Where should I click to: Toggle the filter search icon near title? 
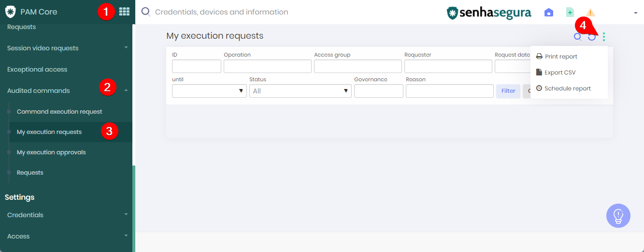point(577,37)
